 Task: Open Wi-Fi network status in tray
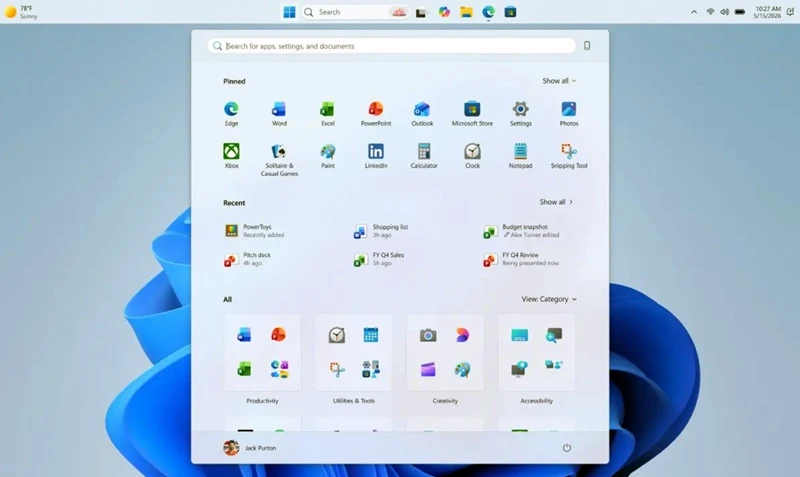pos(710,12)
